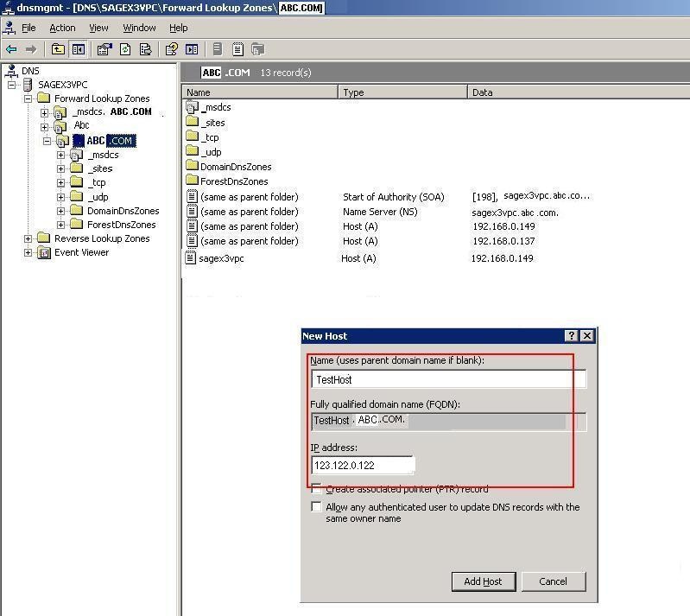
Task: Select the sagex3vpc 192.168.0.149 data cell
Action: click(x=502, y=258)
